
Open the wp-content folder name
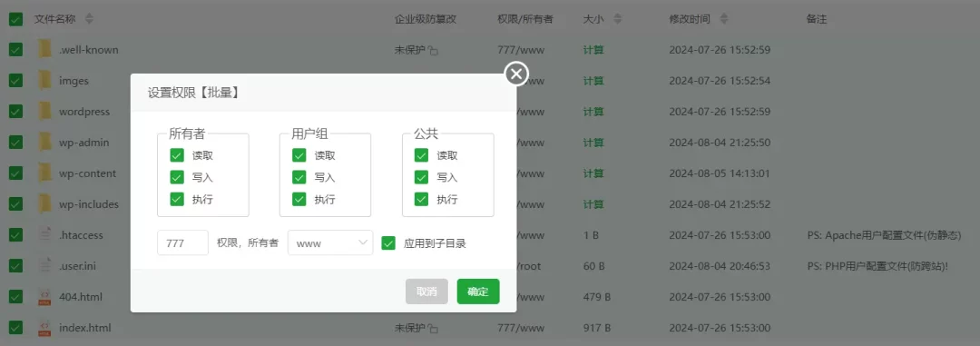tap(87, 173)
